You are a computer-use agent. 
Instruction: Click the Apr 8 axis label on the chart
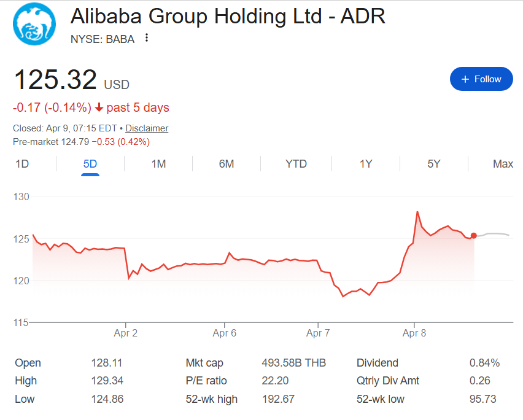point(414,332)
